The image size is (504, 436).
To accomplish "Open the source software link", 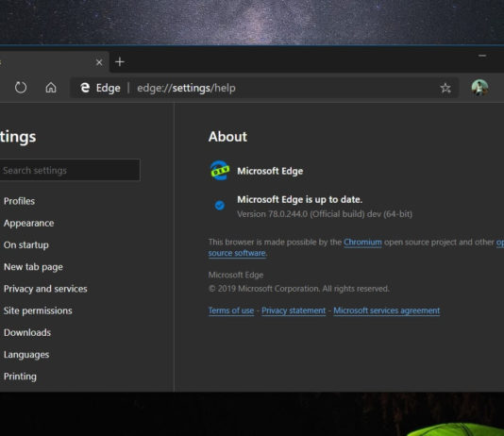I will (x=237, y=253).
